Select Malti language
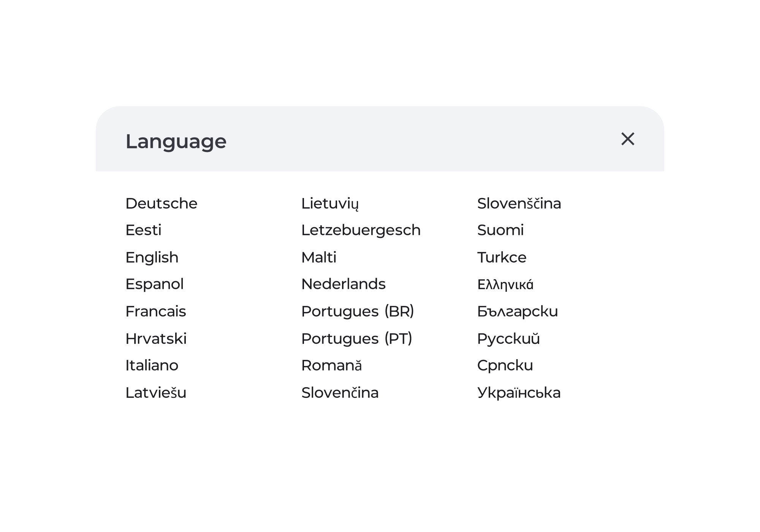Viewport: 760px width, 532px height. [x=319, y=257]
